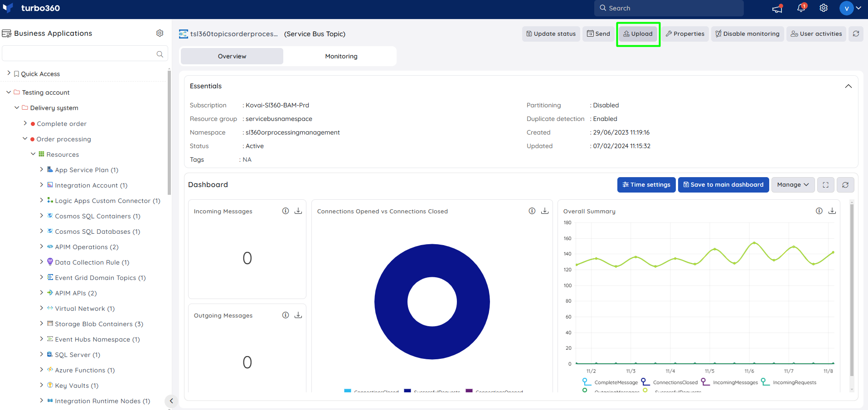868x410 pixels.
Task: Expand Integration Account (1)
Action: (41, 185)
